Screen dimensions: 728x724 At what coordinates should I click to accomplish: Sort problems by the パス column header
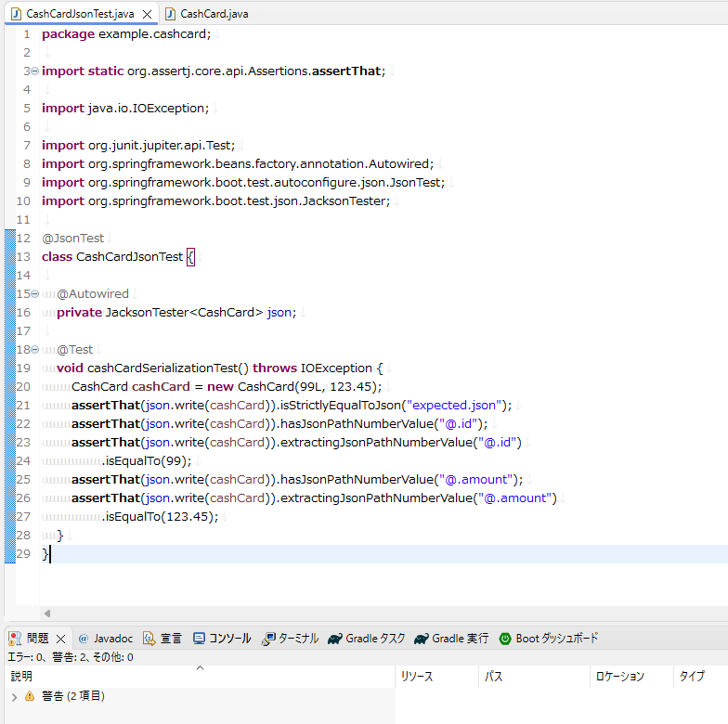coord(534,677)
